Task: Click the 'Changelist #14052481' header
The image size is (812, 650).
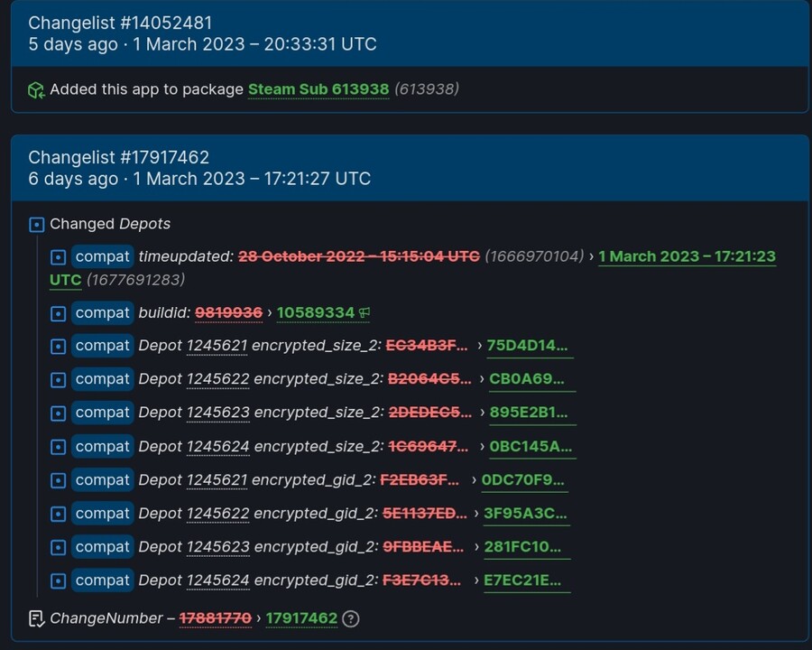Action: (122, 23)
